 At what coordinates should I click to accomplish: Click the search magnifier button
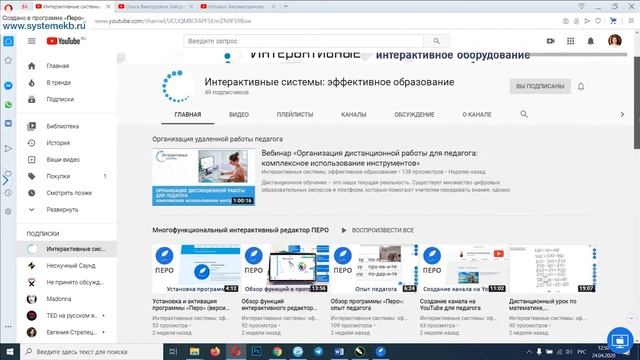pyautogui.click(x=436, y=41)
